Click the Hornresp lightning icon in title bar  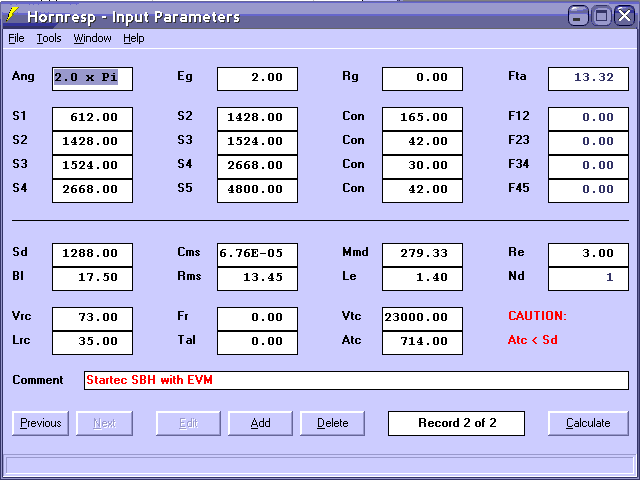(x=12, y=16)
